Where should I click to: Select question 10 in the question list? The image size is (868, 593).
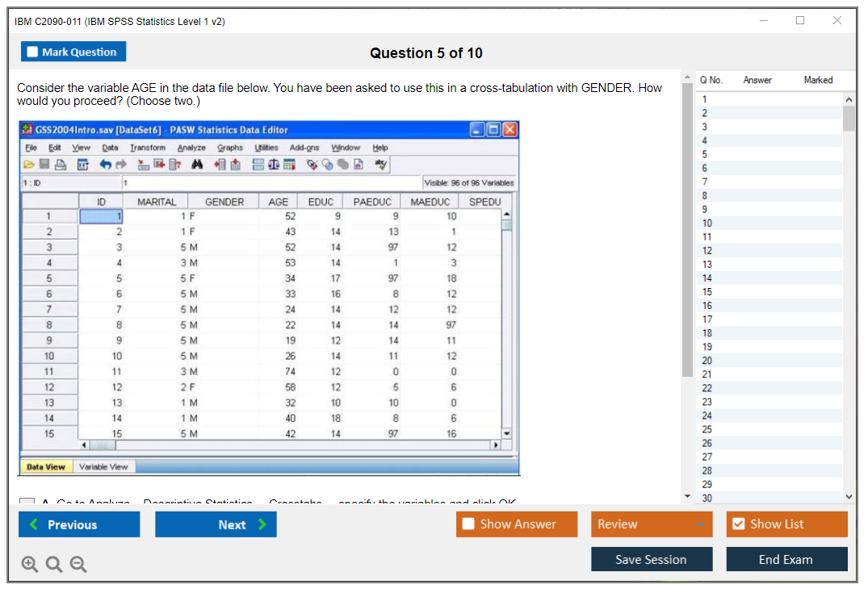tap(707, 223)
